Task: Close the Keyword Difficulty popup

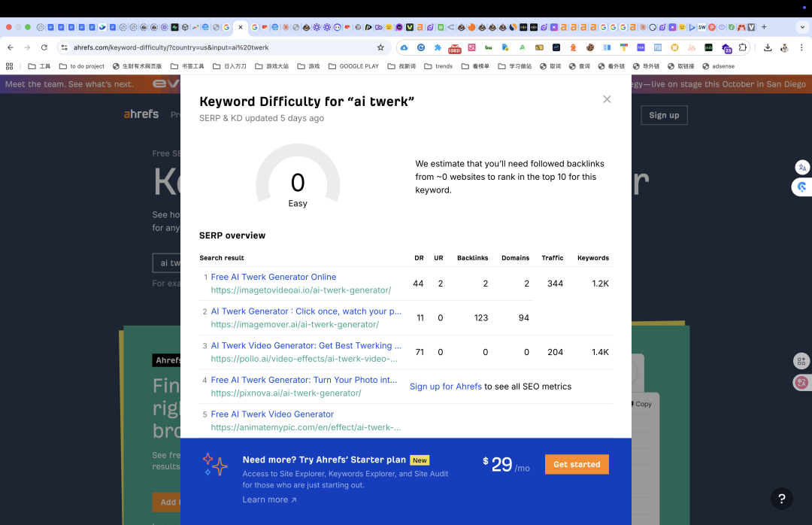Action: click(x=607, y=99)
